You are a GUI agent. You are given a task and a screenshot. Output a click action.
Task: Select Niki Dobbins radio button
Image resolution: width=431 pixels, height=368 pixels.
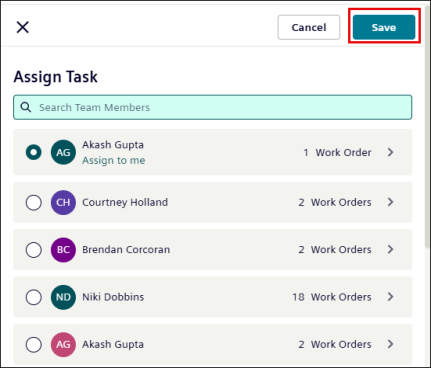(x=34, y=297)
